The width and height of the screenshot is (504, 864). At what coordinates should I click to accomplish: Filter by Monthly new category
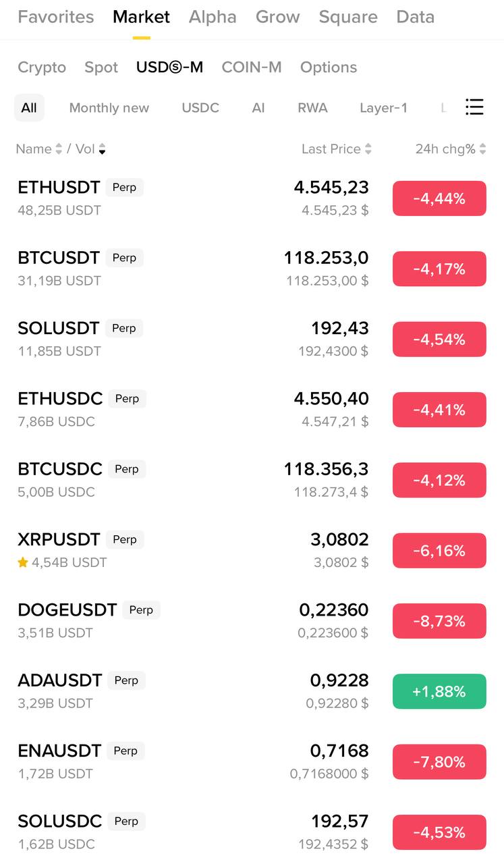(x=109, y=108)
